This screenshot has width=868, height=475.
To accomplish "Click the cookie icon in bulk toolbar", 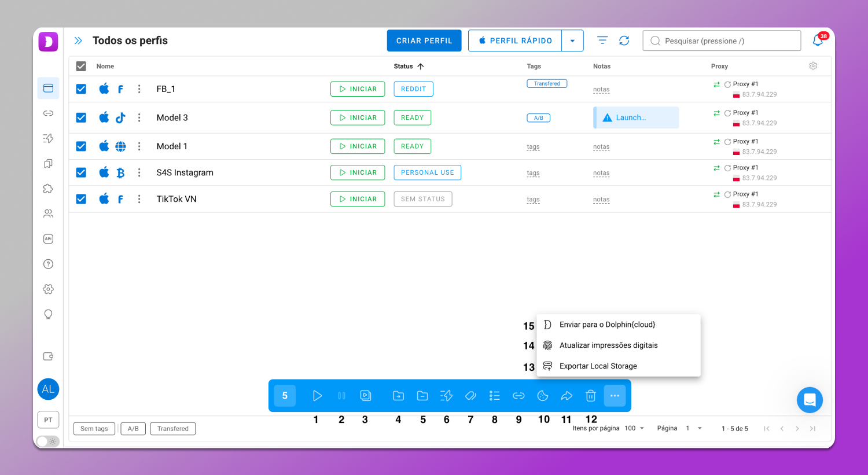I will (x=543, y=396).
